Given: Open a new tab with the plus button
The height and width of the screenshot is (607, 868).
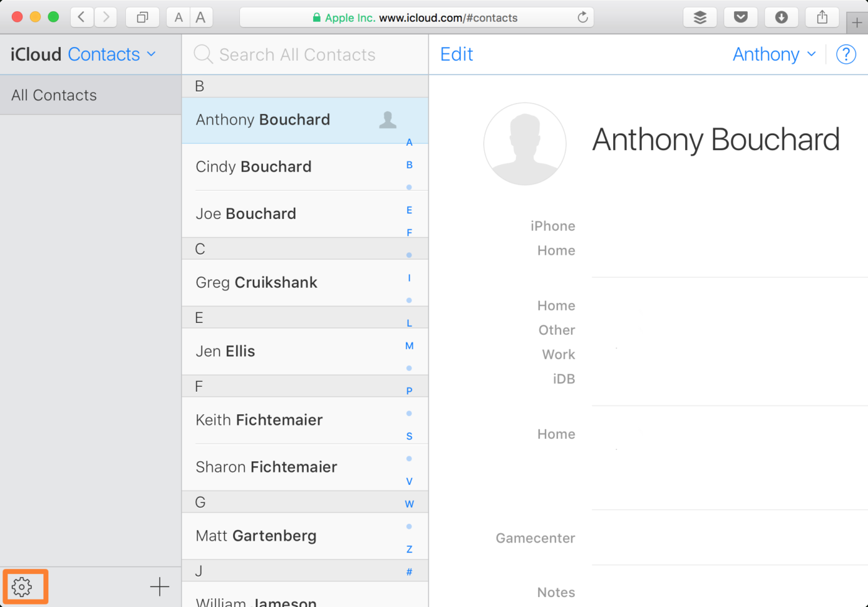Looking at the screenshot, I should tap(856, 23).
